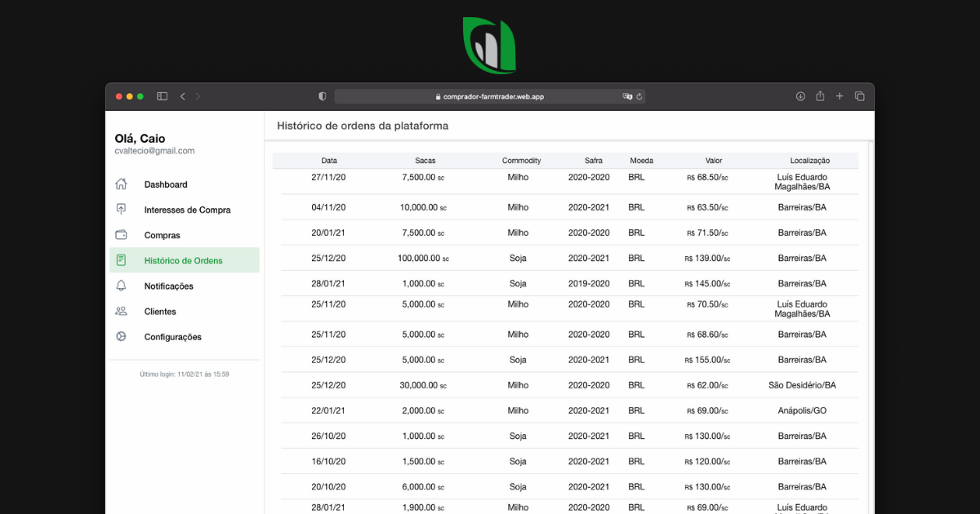
Task: Click the comprador-farmtrader.web.app address bar
Action: [x=490, y=95]
